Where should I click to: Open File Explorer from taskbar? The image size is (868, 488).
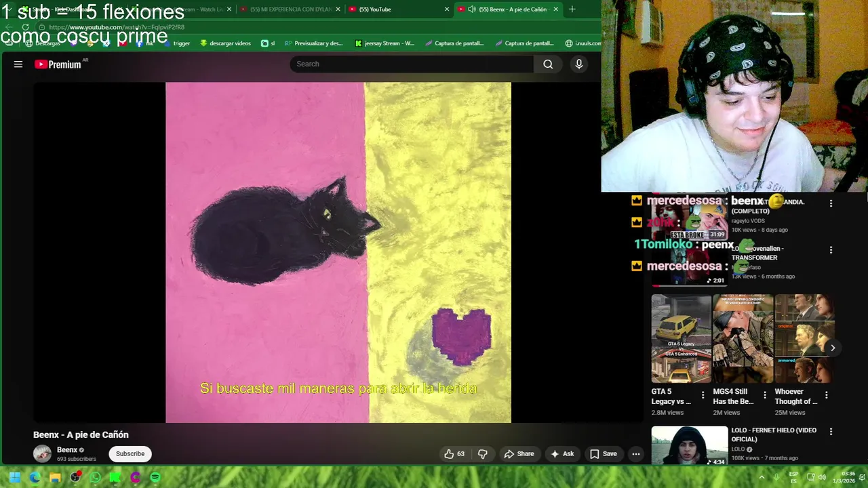click(55, 477)
